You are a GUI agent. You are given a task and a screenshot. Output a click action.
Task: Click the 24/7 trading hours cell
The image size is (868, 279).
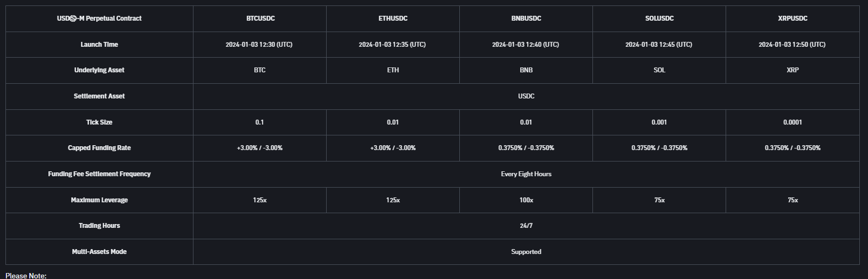tap(526, 226)
